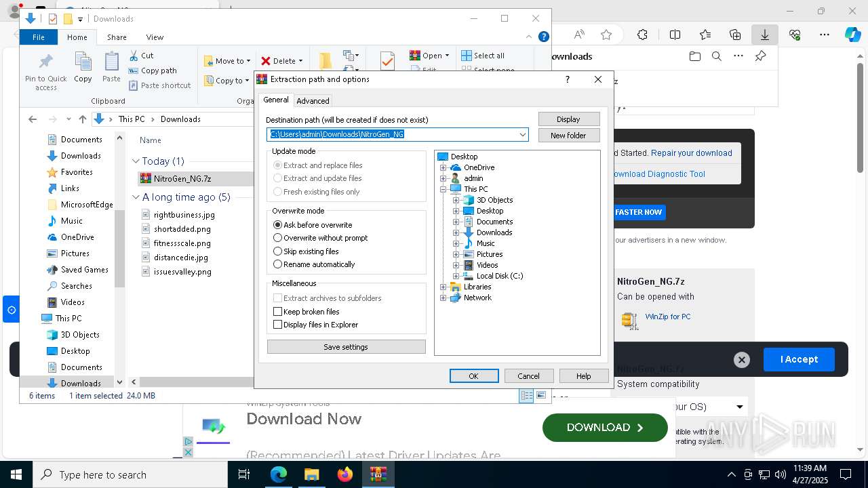Enable Keep broken files checkbox
Image resolution: width=868 pixels, height=488 pixels.
click(x=277, y=312)
